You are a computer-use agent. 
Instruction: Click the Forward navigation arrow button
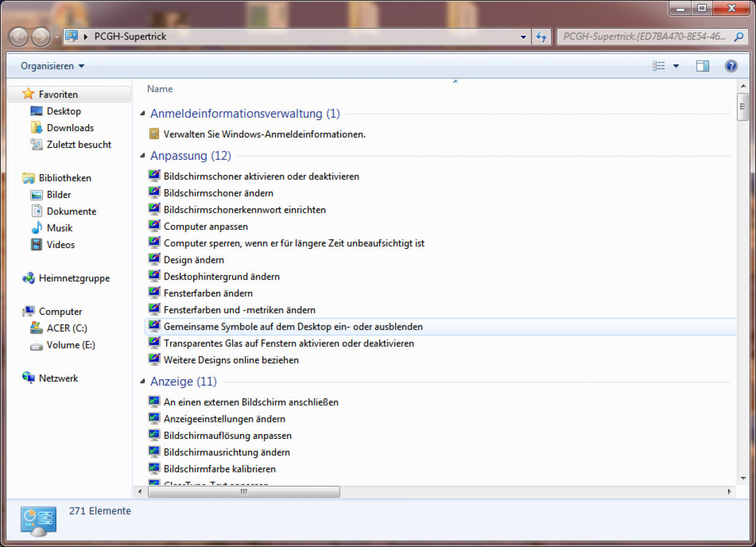tap(41, 37)
